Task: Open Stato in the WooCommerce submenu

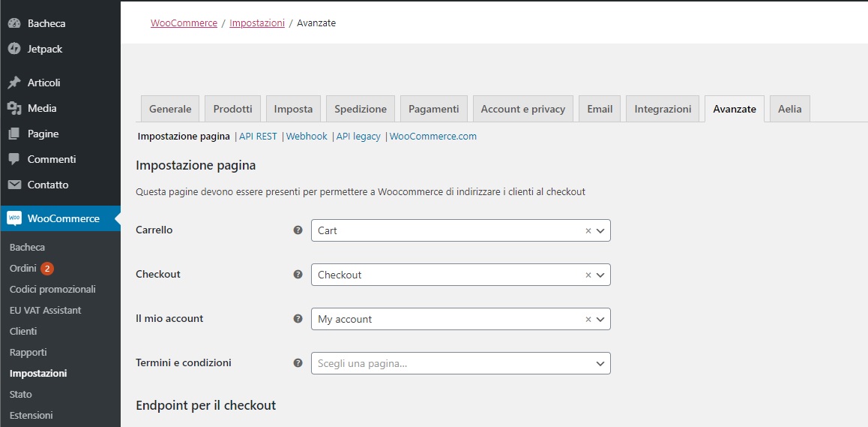Action: 20,395
